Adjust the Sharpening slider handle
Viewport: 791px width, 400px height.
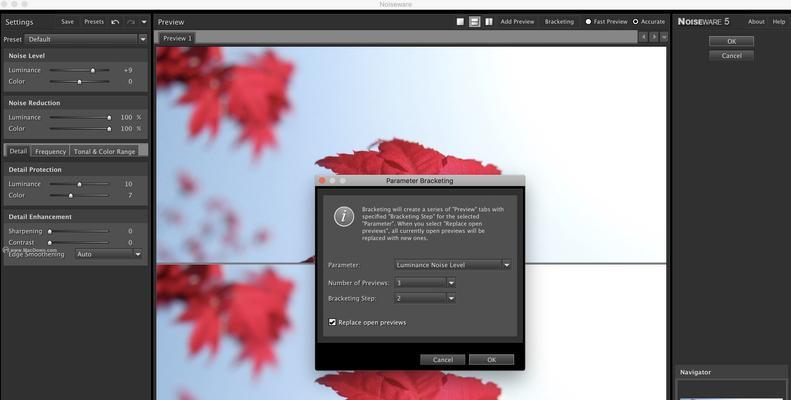[49, 231]
